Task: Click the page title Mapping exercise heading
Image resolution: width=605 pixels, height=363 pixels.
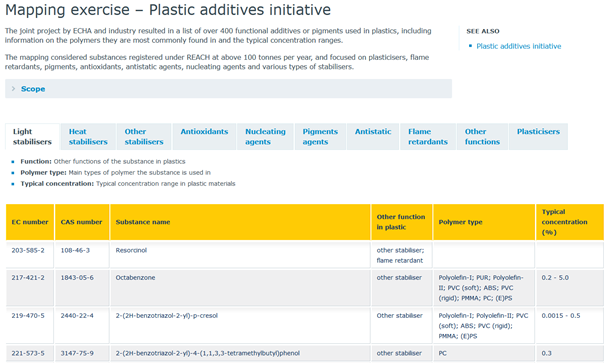Action: [x=168, y=10]
